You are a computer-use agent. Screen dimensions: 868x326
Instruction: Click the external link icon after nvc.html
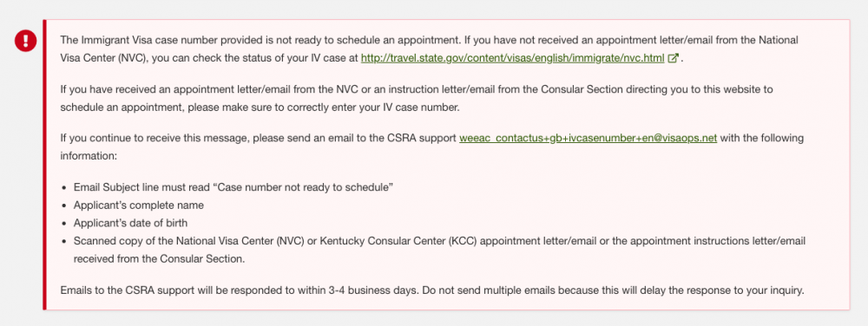674,58
